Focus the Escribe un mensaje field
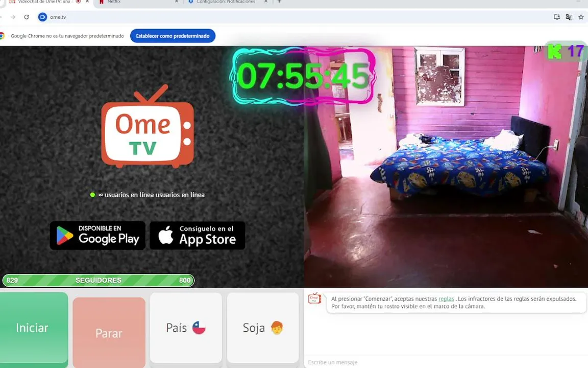 [446, 362]
